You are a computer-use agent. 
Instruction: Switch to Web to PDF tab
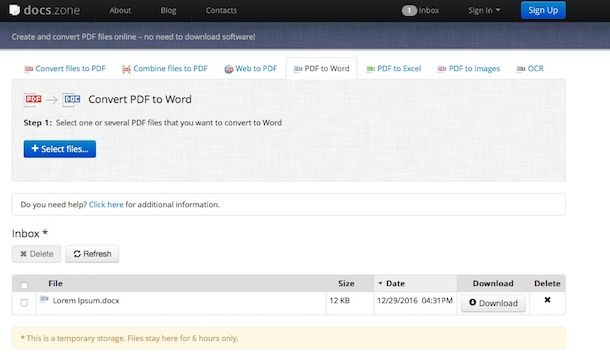click(251, 69)
